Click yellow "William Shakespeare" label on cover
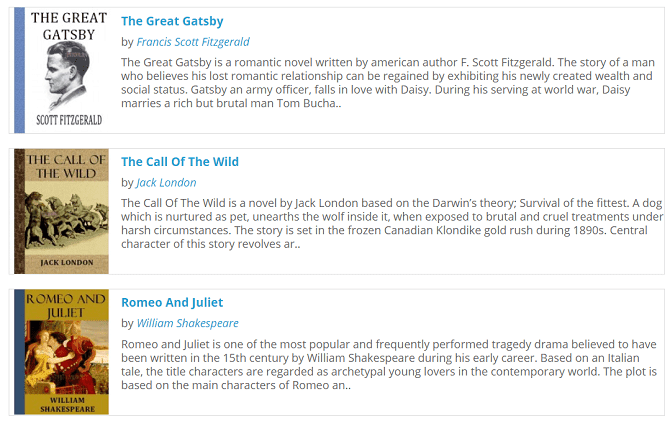The height and width of the screenshot is (422, 670). point(67,402)
